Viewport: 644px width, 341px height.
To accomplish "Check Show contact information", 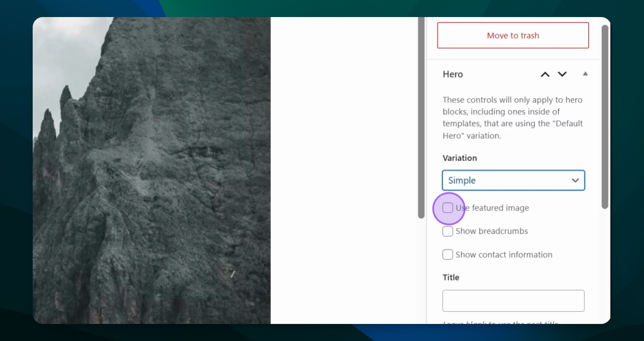I will pos(447,254).
